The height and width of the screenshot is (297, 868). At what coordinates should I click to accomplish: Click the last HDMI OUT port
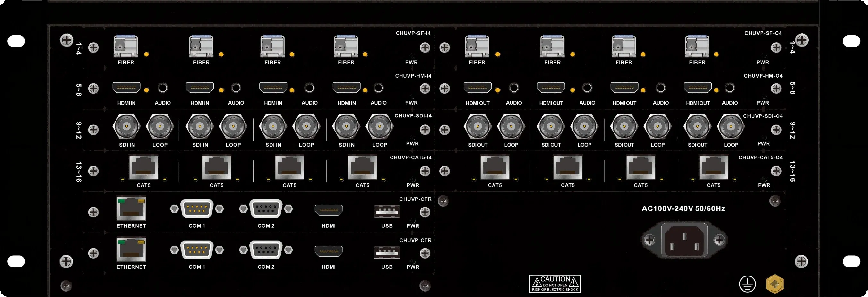698,88
